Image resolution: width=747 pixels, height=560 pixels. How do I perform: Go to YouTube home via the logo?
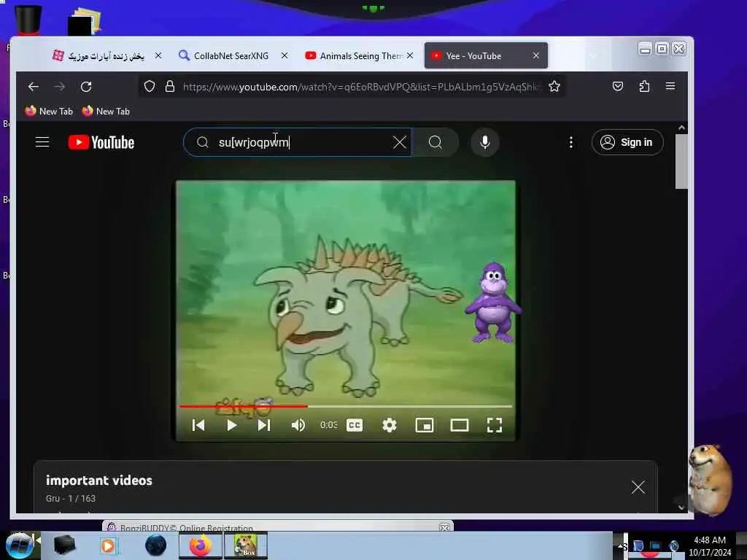(101, 142)
